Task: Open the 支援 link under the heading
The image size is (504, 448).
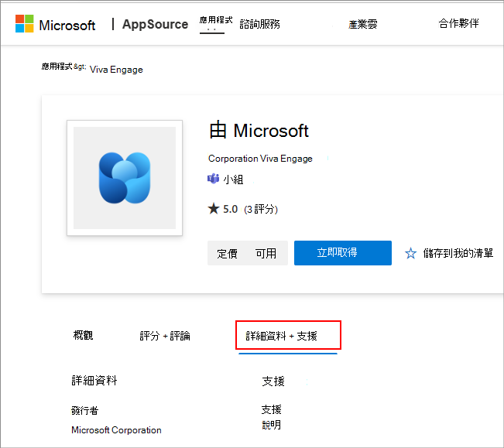Action: 271,409
